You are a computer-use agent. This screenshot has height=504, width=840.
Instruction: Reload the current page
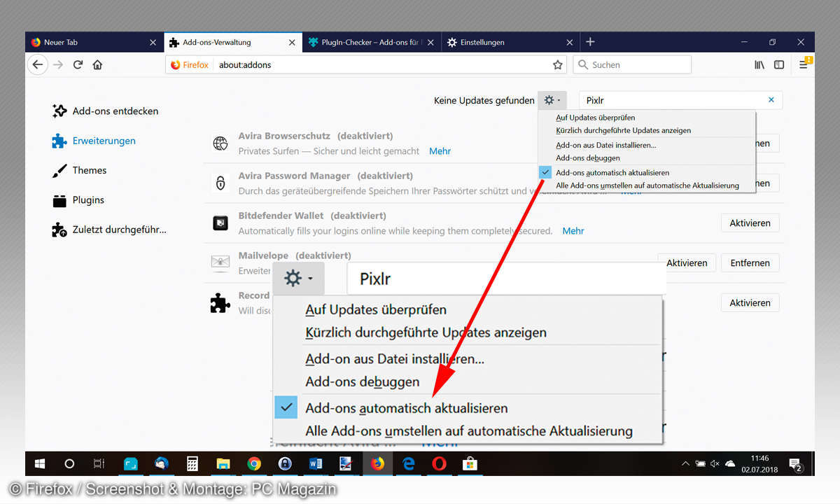click(78, 64)
